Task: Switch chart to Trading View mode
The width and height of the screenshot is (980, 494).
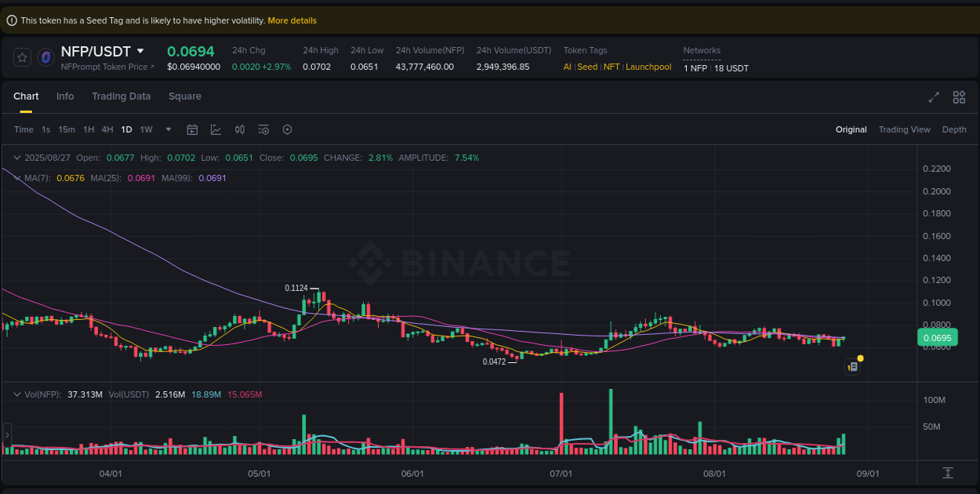Action: point(904,129)
